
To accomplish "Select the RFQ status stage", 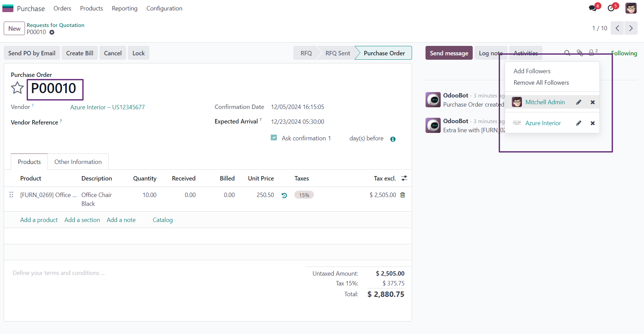I will (x=306, y=53).
